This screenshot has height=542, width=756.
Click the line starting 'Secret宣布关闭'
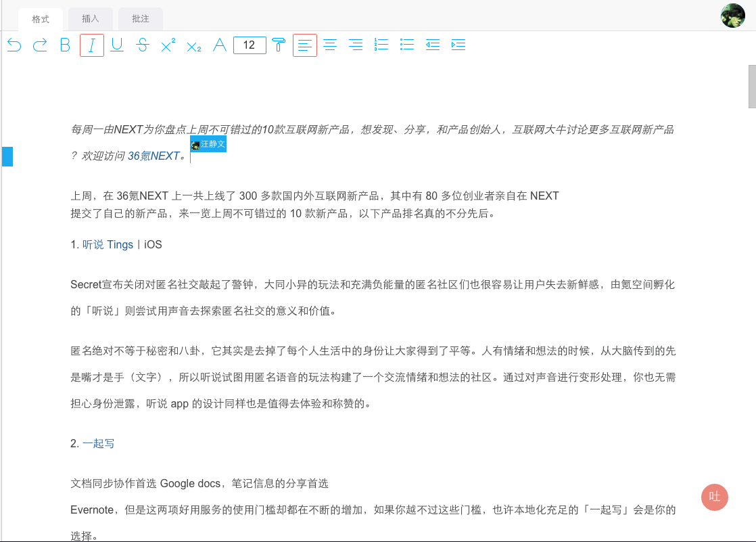(372, 285)
